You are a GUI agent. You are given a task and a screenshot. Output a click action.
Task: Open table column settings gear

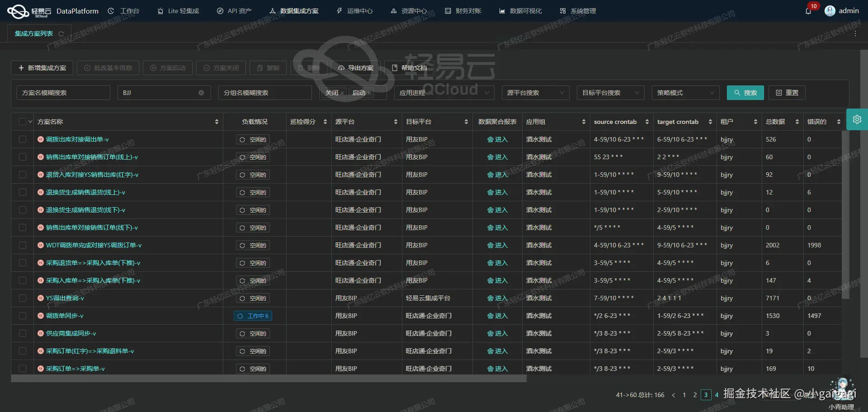(x=857, y=119)
